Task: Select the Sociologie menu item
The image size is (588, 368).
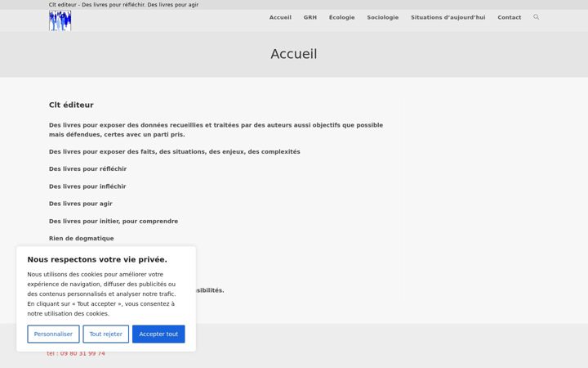Action: click(x=382, y=17)
